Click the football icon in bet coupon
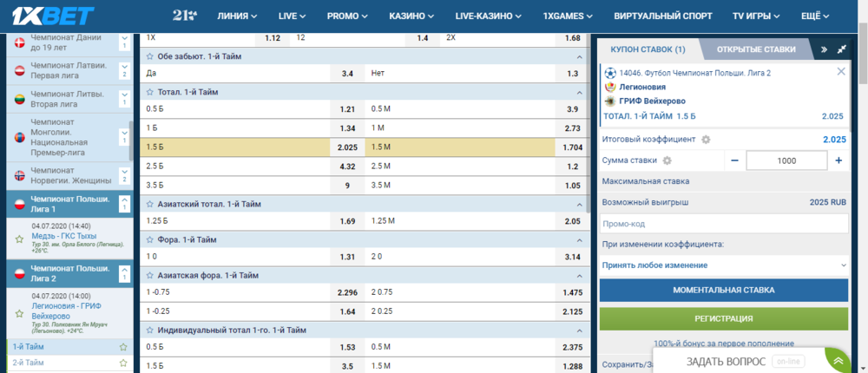The image size is (868, 373). pyautogui.click(x=610, y=73)
